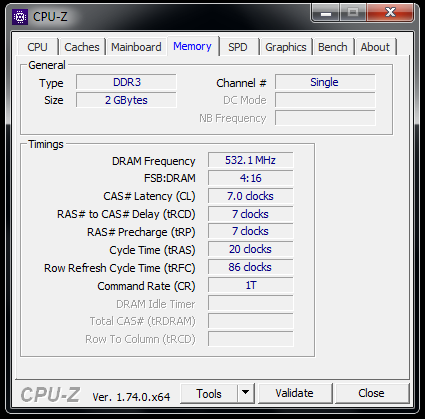Click the CPU-Z title bar app icon
Viewport: 425px width, 419px height.
(x=20, y=17)
